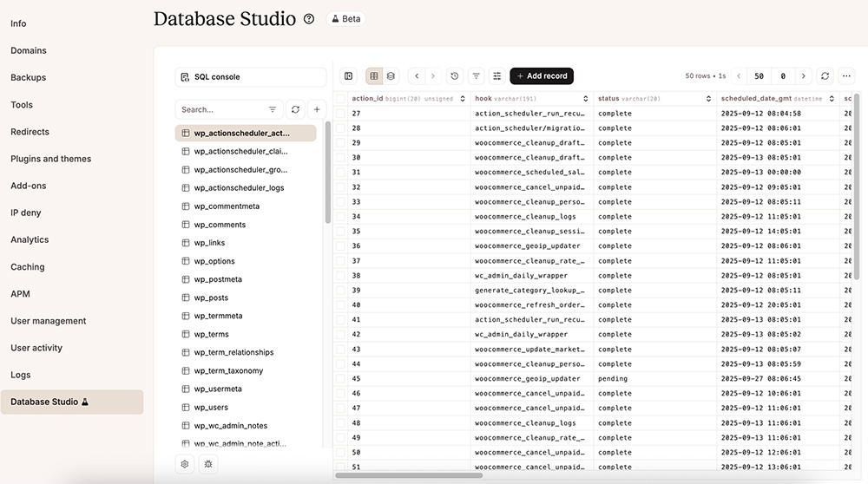This screenshot has width=868, height=484.
Task: Open settings gear below table list
Action: pyautogui.click(x=185, y=464)
